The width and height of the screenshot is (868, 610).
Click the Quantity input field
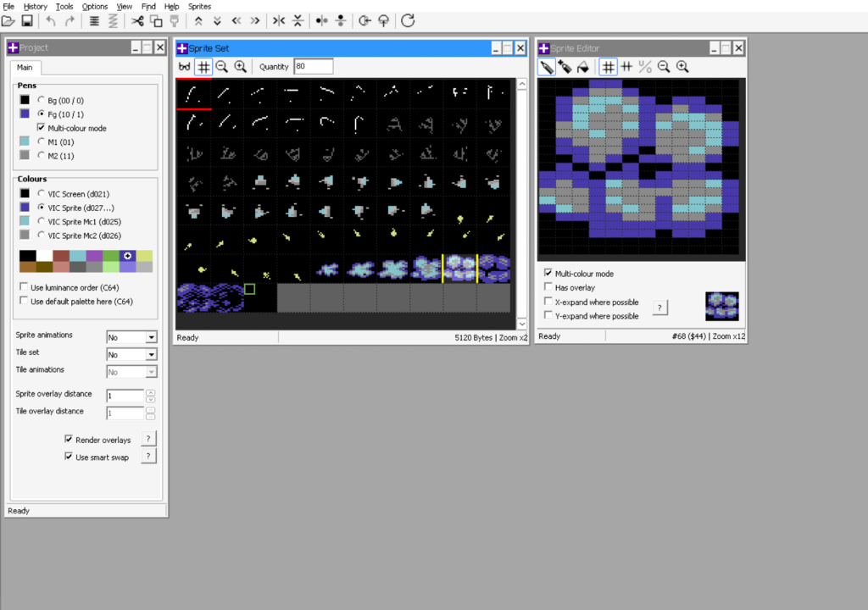tap(313, 66)
